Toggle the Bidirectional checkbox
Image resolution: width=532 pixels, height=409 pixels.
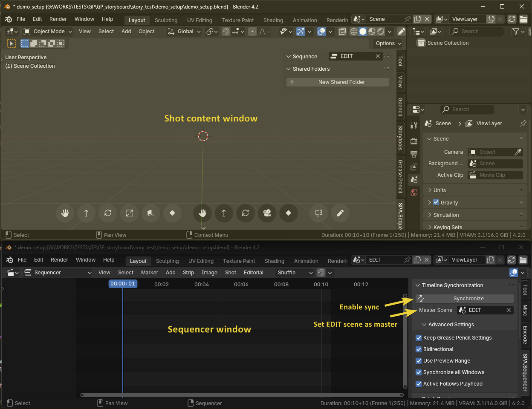[x=419, y=349]
